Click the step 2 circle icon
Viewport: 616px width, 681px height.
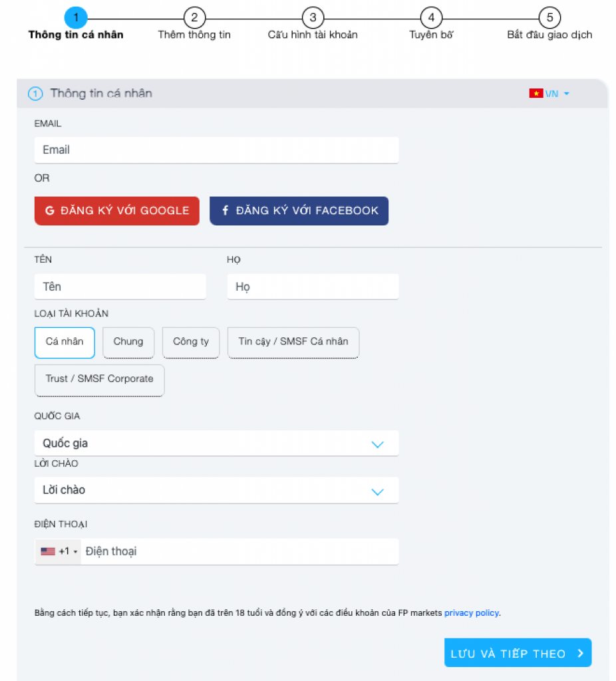click(x=194, y=18)
